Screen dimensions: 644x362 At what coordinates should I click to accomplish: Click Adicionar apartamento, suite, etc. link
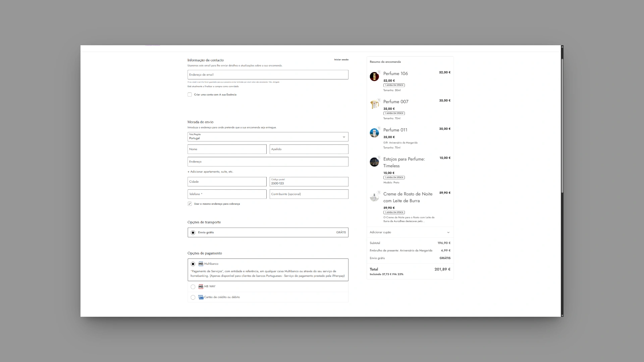click(x=210, y=172)
